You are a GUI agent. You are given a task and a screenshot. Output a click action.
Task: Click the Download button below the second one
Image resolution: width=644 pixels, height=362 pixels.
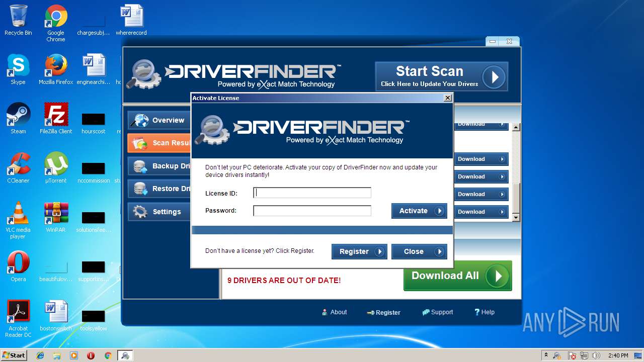[481, 176]
